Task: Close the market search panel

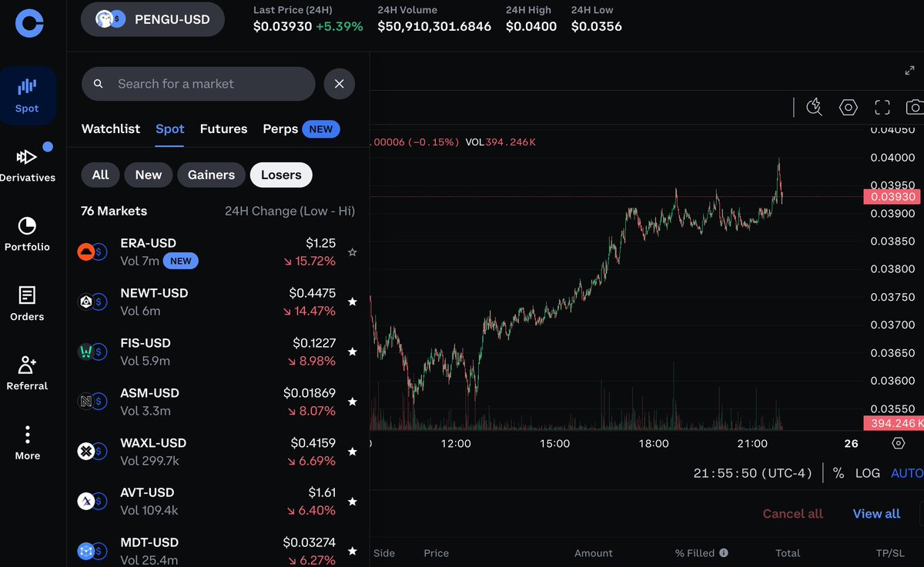Action: click(x=340, y=84)
